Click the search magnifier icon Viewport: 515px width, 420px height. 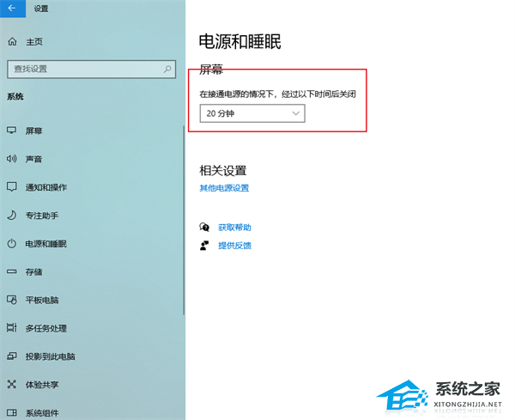click(167, 69)
